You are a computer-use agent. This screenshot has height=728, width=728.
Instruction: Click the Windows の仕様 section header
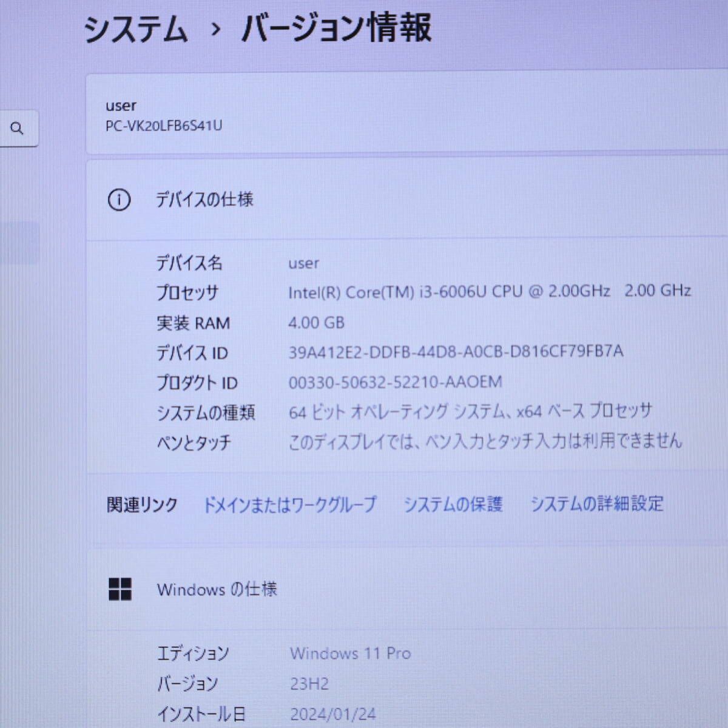coord(217,589)
